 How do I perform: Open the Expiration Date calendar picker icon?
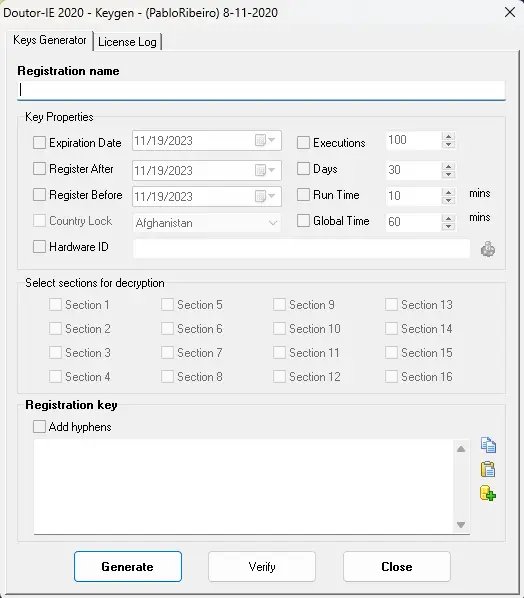click(x=265, y=140)
